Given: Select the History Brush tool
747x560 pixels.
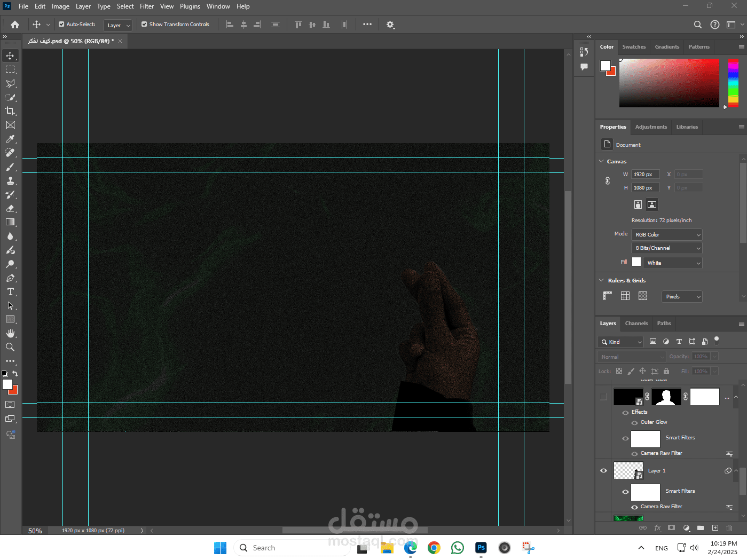Looking at the screenshot, I should (x=10, y=194).
